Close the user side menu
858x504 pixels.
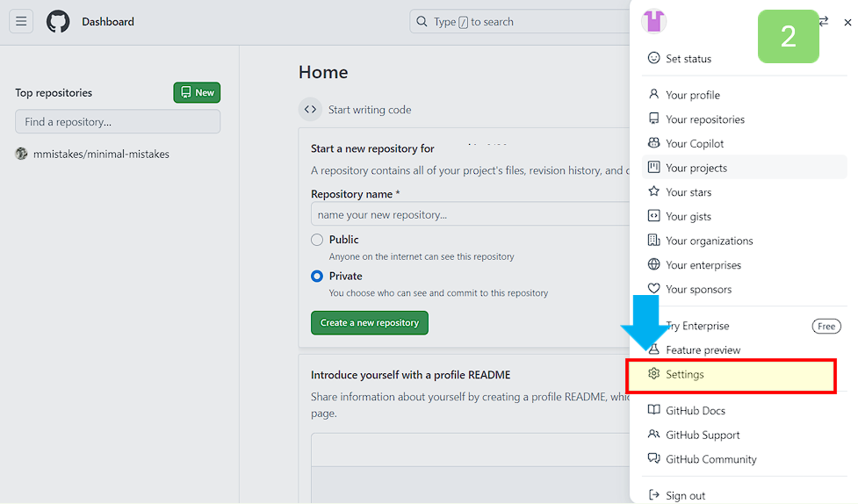click(847, 23)
